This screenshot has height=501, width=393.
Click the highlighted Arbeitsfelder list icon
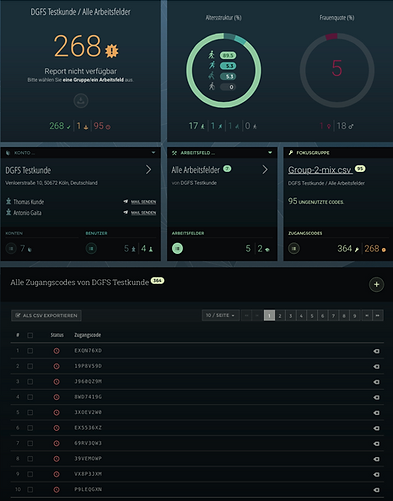pos(177,248)
